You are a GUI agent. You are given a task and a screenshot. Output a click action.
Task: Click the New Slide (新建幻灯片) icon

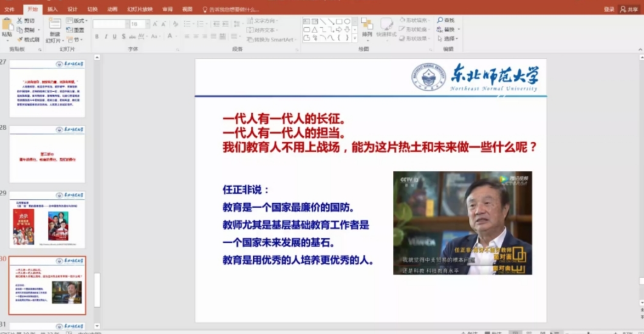pyautogui.click(x=54, y=24)
